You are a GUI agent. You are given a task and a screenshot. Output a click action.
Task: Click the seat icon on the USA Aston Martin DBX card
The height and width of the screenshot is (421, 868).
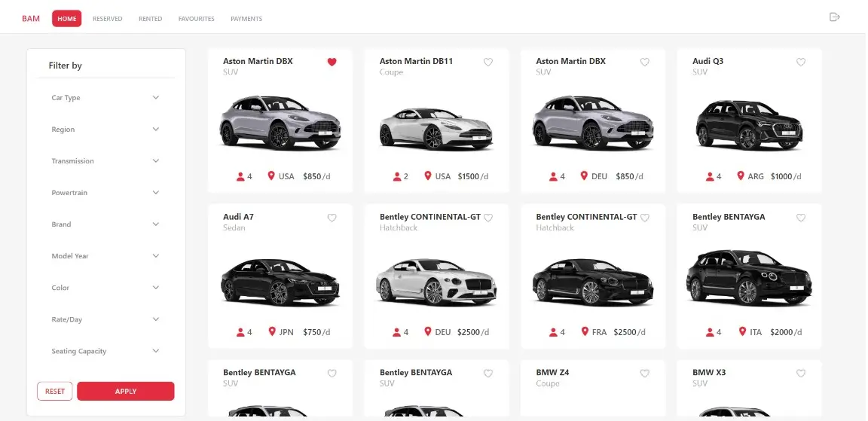tap(240, 176)
